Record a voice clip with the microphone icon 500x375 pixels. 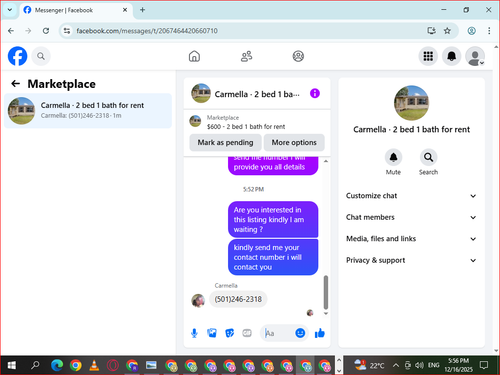point(194,333)
